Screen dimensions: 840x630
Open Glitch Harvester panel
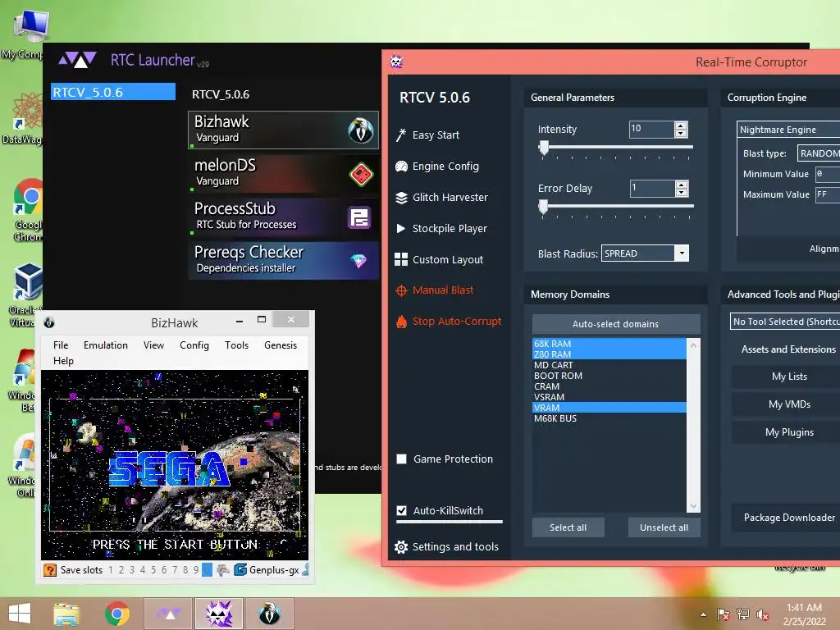pyautogui.click(x=441, y=197)
